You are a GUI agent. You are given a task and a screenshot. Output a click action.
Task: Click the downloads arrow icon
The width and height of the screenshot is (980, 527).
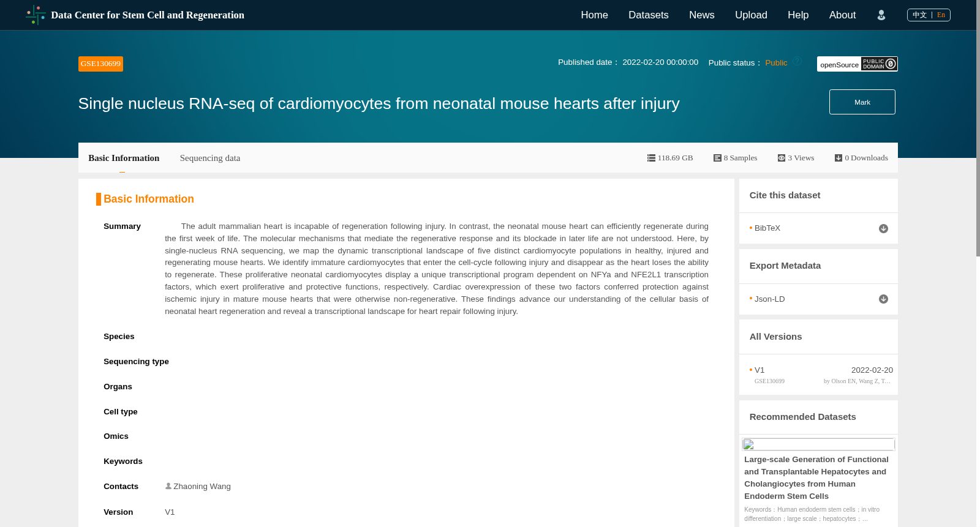839,158
